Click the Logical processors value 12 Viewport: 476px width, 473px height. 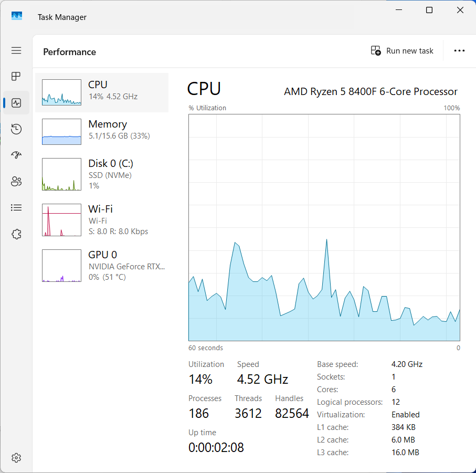(x=396, y=402)
